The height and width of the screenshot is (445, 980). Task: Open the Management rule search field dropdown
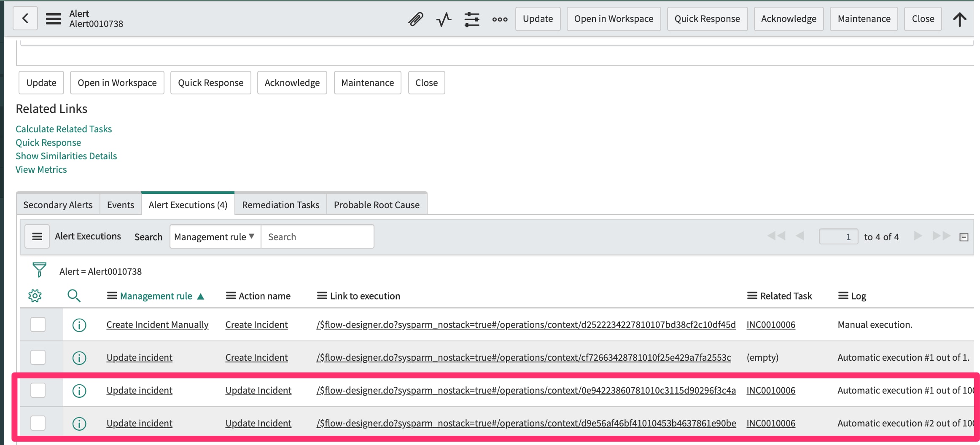(215, 236)
